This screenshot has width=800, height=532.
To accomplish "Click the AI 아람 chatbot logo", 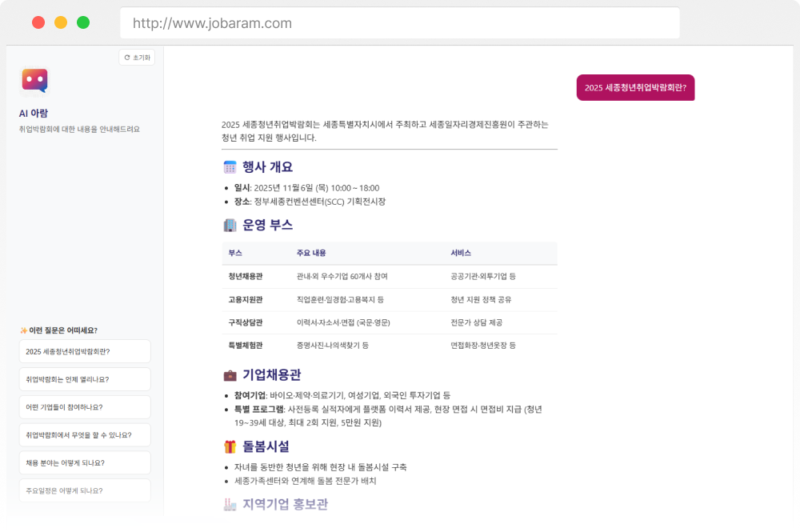I will click(34, 80).
